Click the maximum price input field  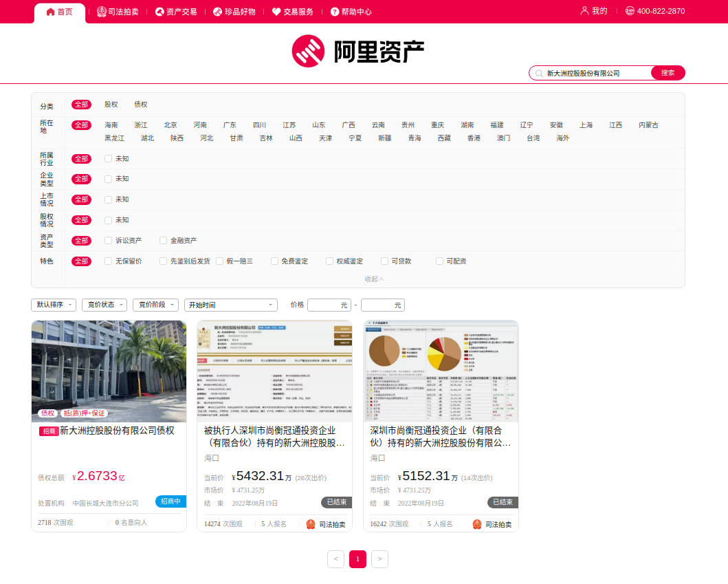383,305
